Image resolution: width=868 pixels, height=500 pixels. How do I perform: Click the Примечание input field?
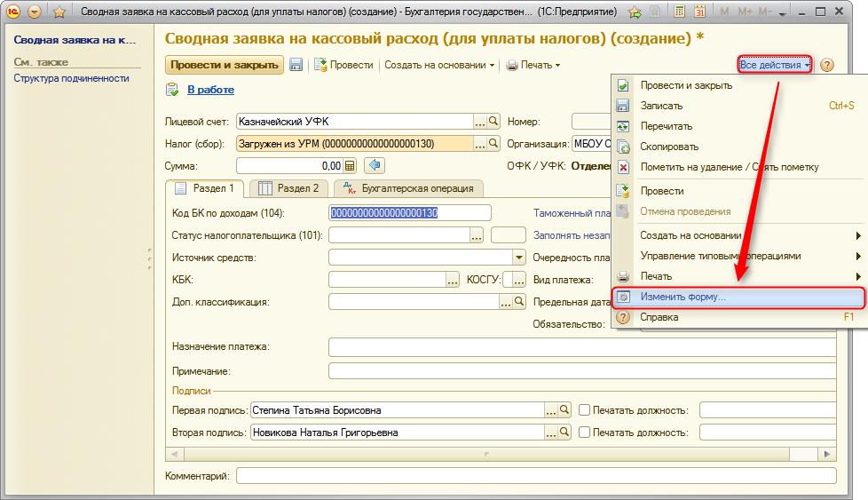(582, 371)
